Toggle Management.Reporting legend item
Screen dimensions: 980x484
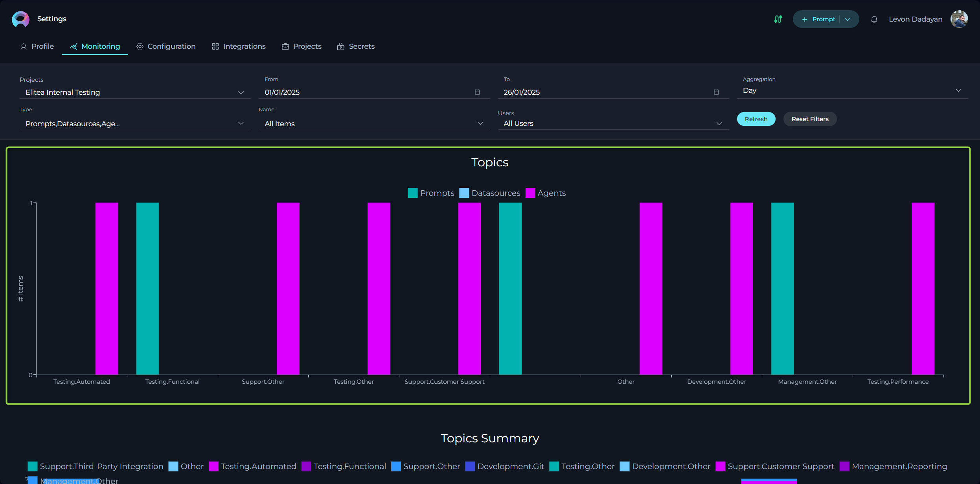coord(893,466)
